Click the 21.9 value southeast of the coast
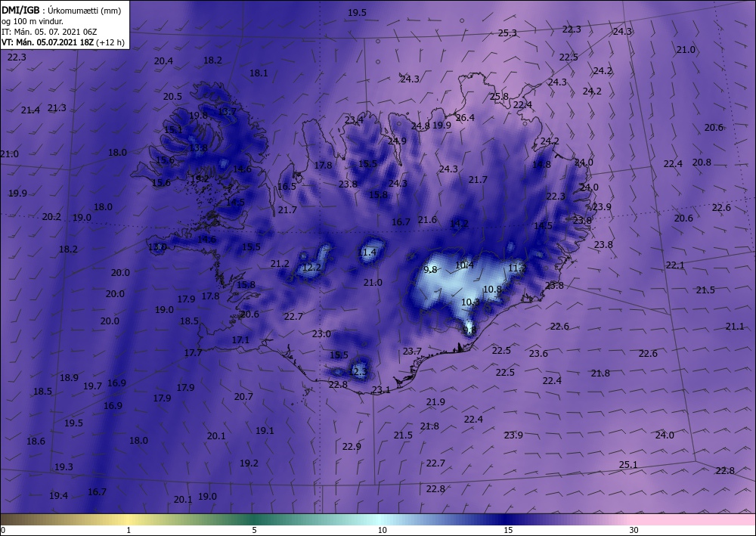 pos(435,402)
